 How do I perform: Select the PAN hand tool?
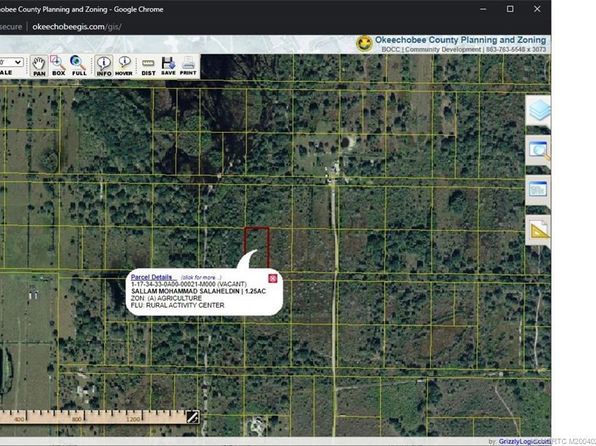click(39, 66)
